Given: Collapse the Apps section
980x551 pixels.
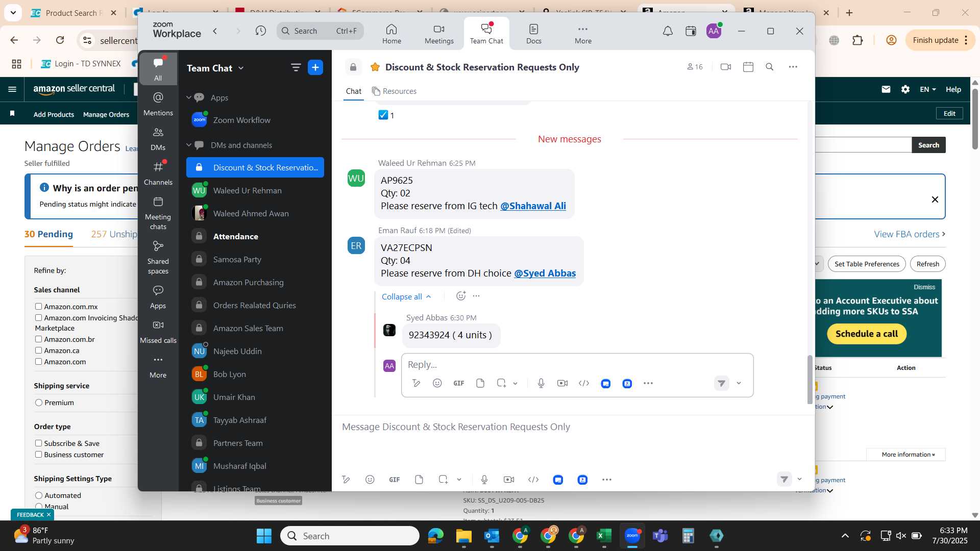Looking at the screenshot, I should point(189,97).
